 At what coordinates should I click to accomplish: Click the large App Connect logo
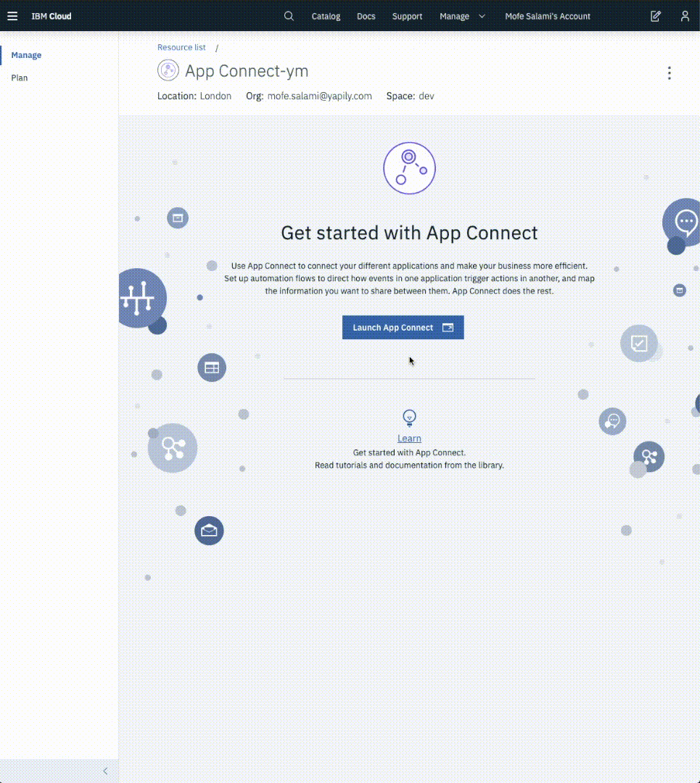[x=409, y=168]
